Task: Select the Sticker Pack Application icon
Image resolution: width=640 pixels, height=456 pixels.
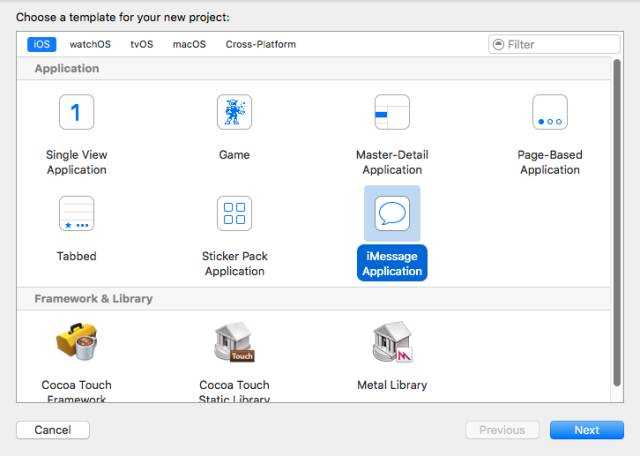Action: [x=234, y=213]
